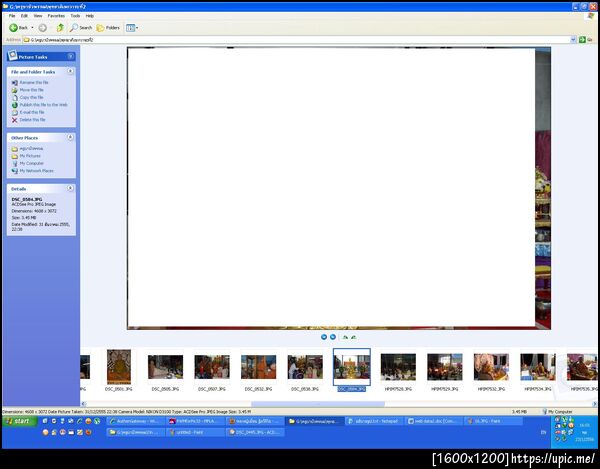Image resolution: width=600 pixels, height=469 pixels.
Task: Click the green Back arrow button
Action: 18,28
